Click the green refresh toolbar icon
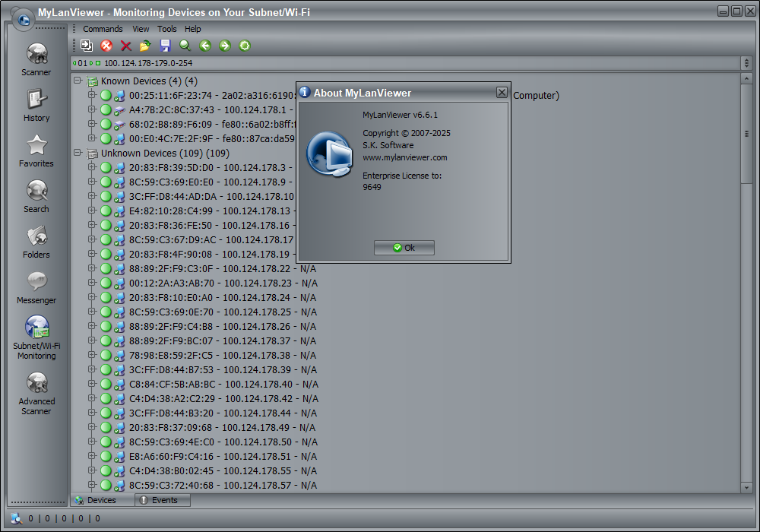The width and height of the screenshot is (760, 532). [x=245, y=46]
